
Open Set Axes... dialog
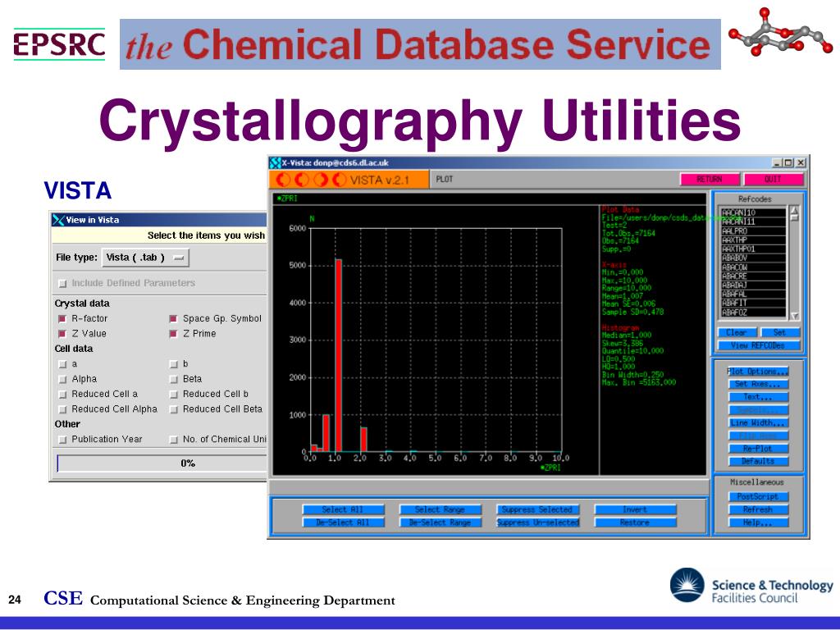(x=758, y=384)
